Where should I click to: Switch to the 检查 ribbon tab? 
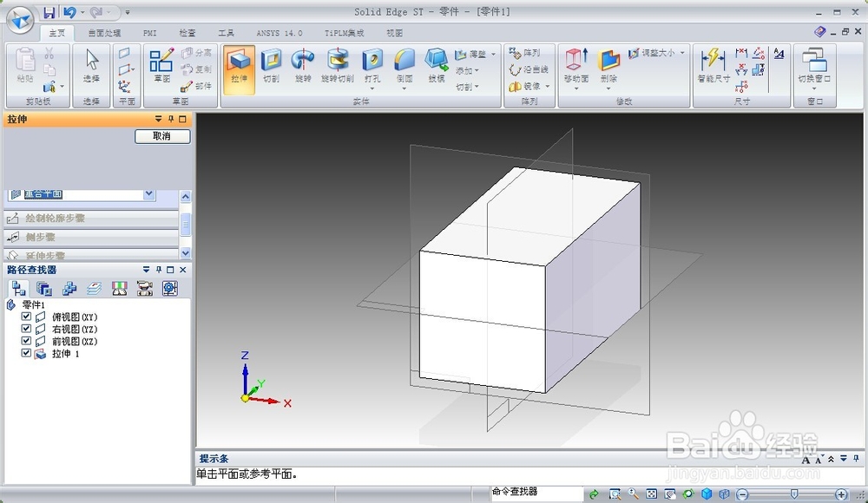[187, 33]
